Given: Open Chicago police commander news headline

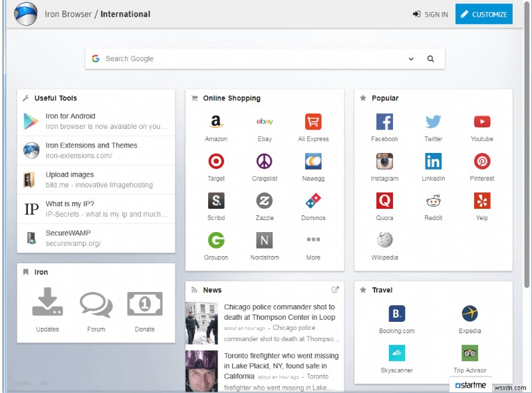Looking at the screenshot, I should [279, 312].
